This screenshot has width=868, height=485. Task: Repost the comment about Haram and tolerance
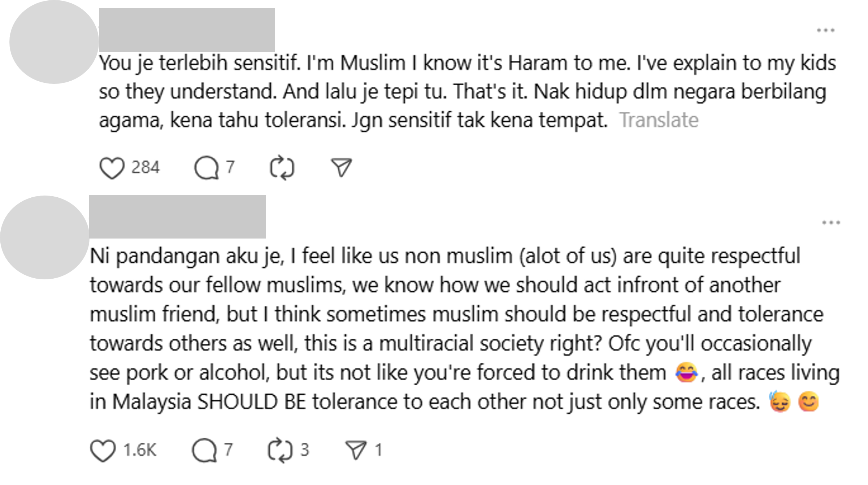pyautogui.click(x=282, y=168)
